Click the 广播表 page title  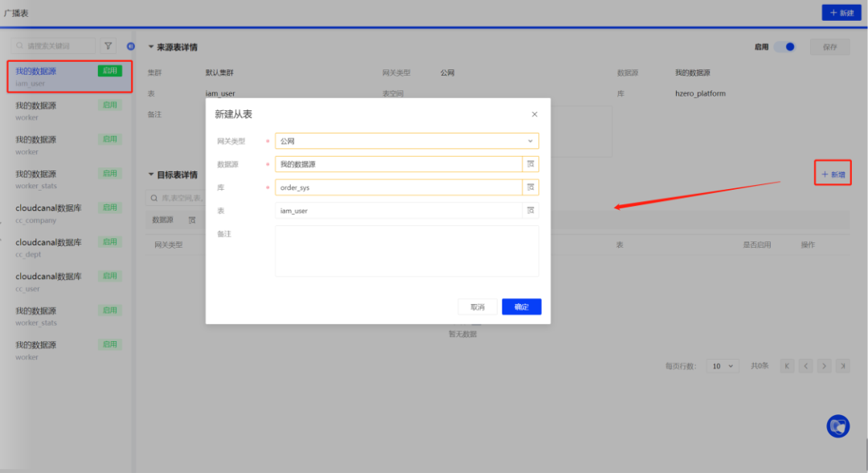(x=16, y=13)
